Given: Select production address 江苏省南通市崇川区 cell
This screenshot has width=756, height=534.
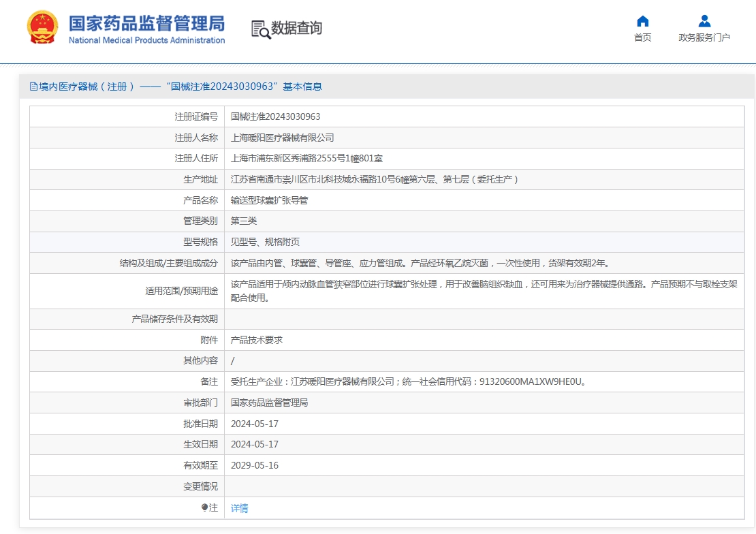Looking at the screenshot, I should (x=374, y=179).
